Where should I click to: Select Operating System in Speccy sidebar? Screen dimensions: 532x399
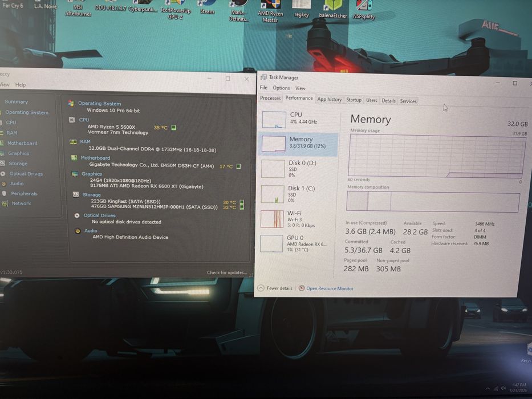click(x=26, y=112)
